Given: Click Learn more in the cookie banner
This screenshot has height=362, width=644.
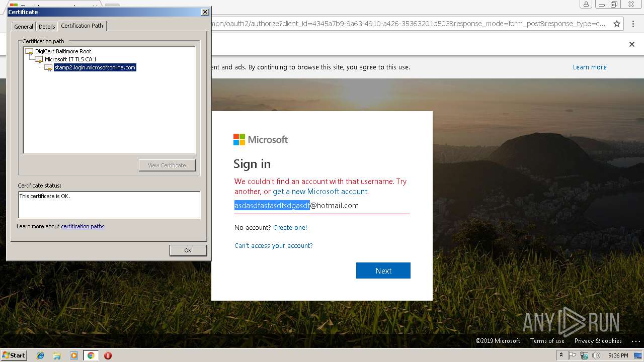Looking at the screenshot, I should (x=590, y=67).
